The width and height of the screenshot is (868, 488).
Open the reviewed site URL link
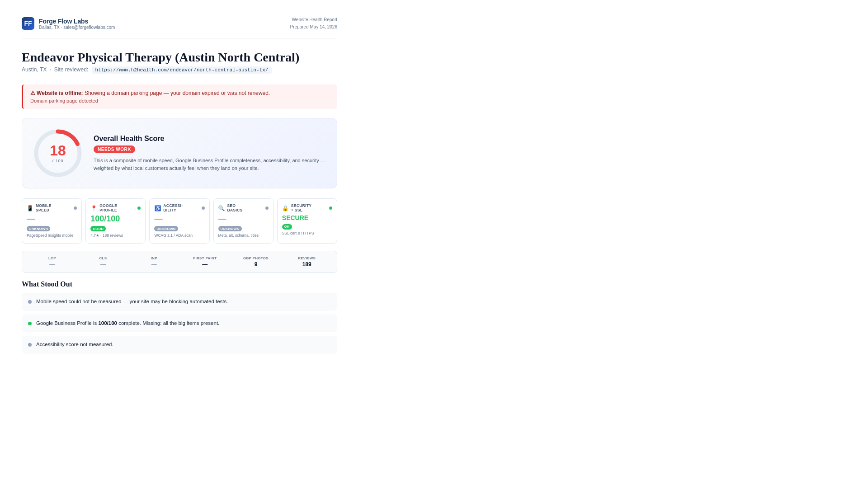[181, 70]
